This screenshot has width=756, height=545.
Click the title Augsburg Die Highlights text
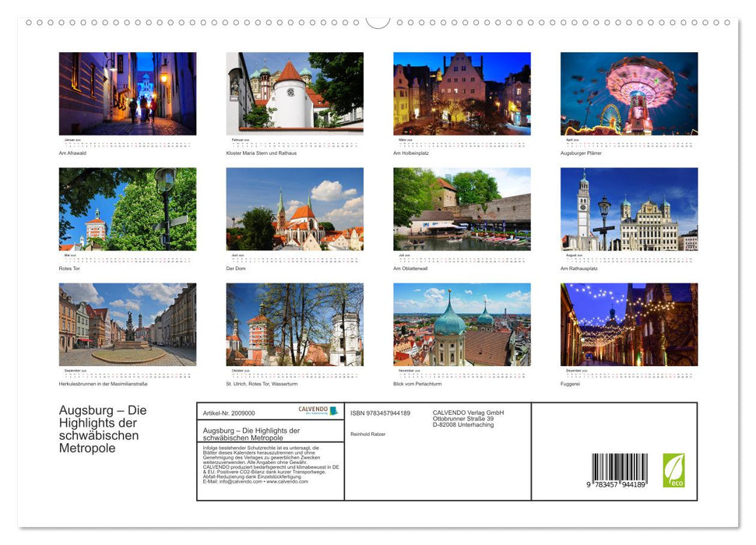point(102,428)
